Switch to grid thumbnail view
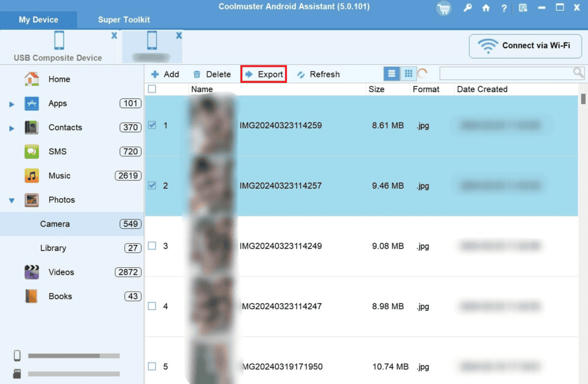The image size is (588, 384). pos(408,74)
